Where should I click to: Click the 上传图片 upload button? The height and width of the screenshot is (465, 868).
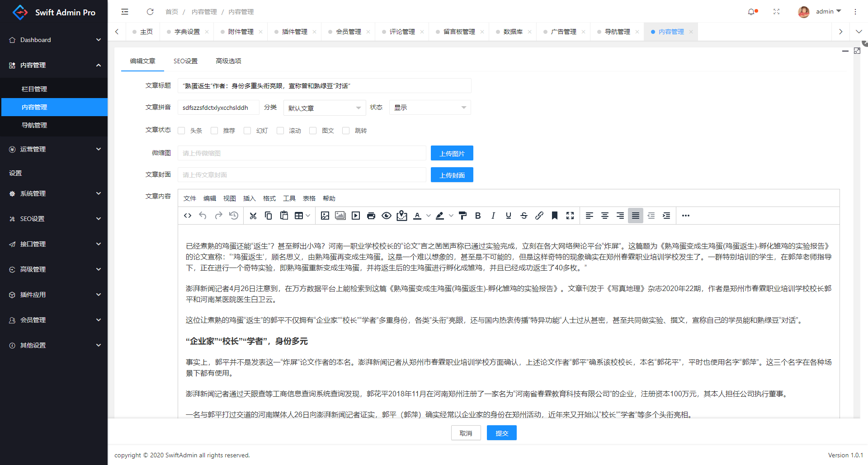(x=452, y=153)
